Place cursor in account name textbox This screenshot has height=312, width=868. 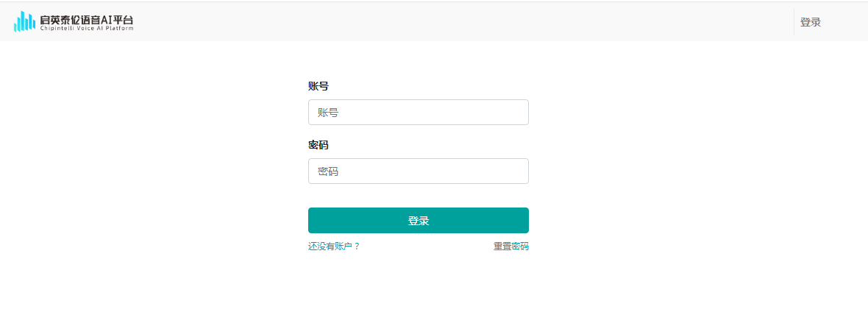(x=418, y=113)
